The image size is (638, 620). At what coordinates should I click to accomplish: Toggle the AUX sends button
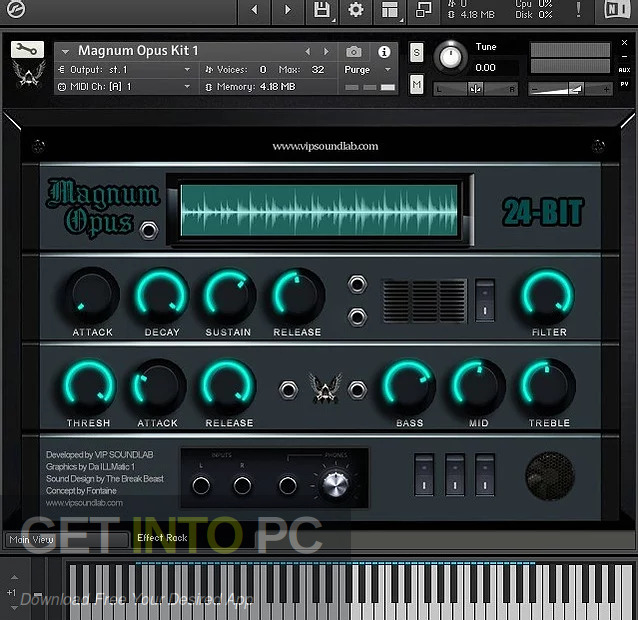tap(625, 70)
